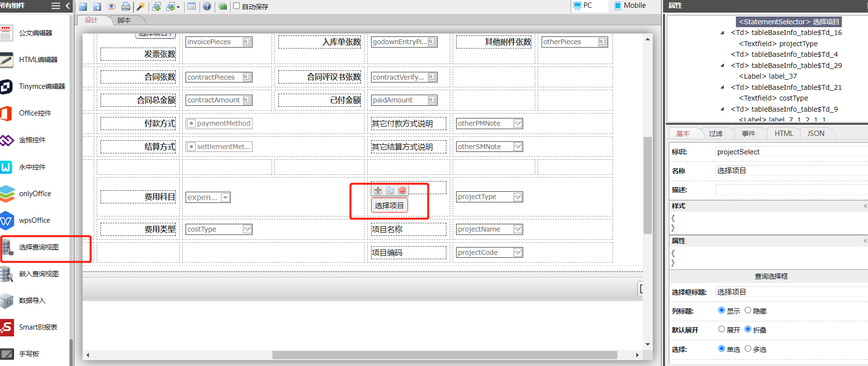Click the green stacked-layers icon in the toolbar
The width and height of the screenshot is (868, 366).
click(x=222, y=7)
